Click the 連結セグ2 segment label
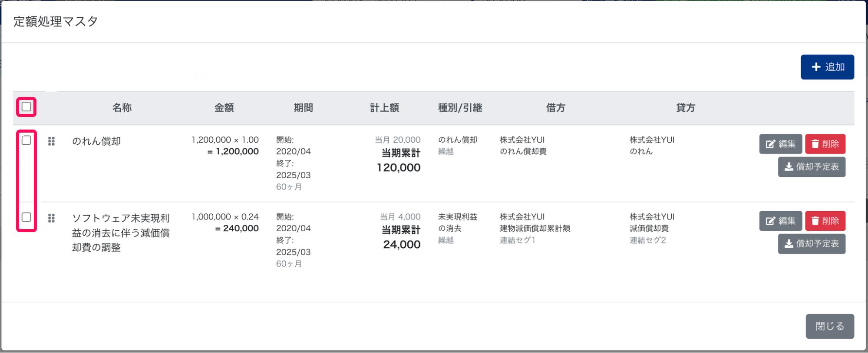Image resolution: width=868 pixels, height=353 pixels. [648, 240]
